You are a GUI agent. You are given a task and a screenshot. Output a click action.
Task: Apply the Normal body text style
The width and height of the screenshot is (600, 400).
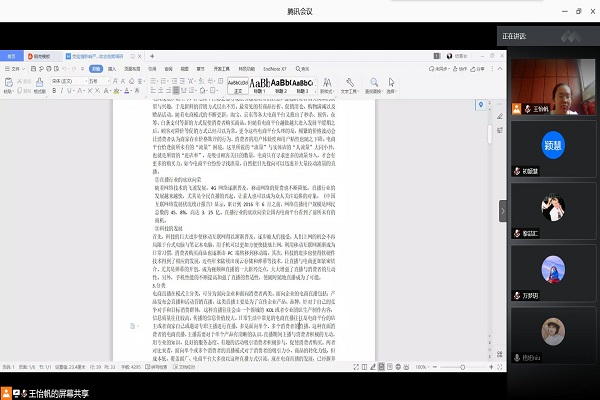pyautogui.click(x=238, y=86)
